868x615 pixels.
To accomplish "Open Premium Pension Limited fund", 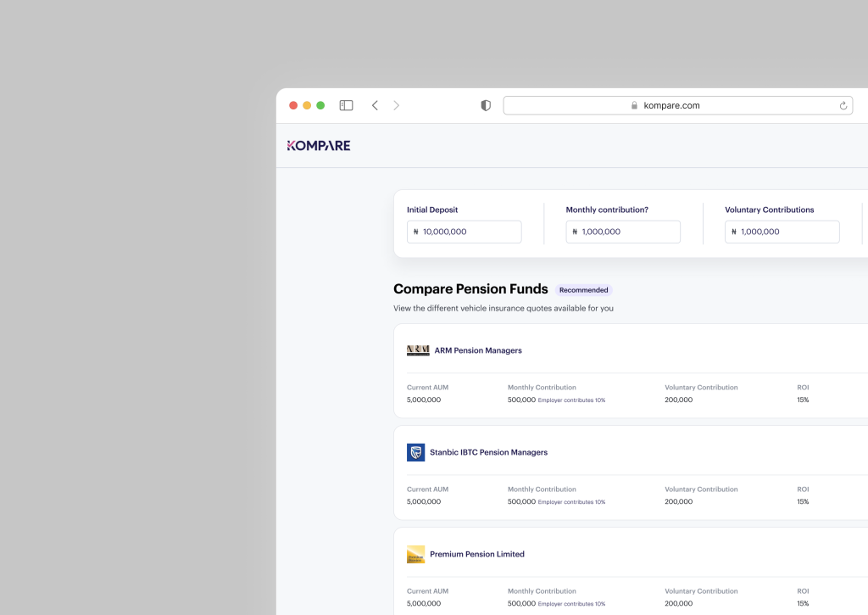I will 476,554.
